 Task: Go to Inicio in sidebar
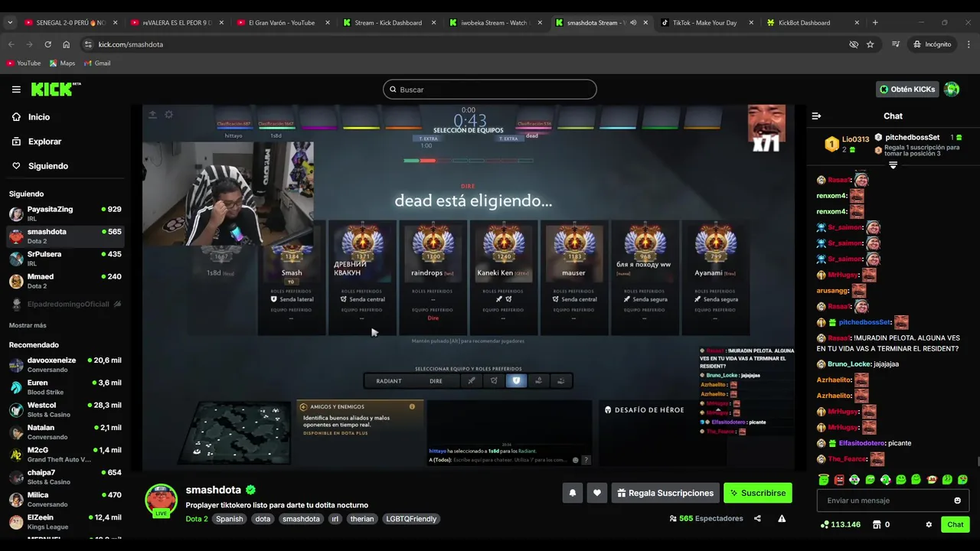click(39, 117)
